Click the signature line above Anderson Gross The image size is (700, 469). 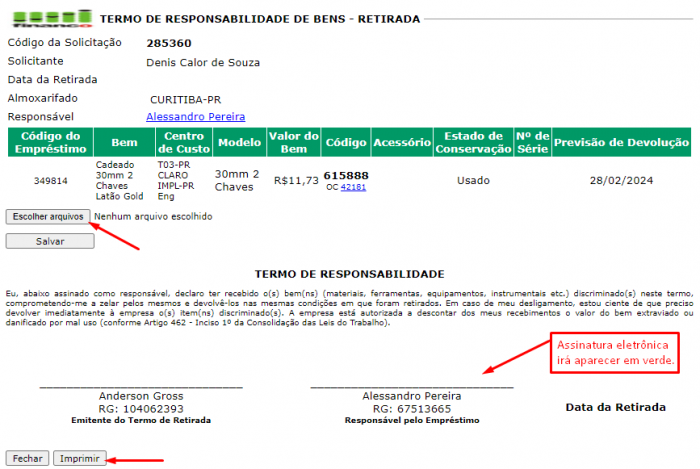pos(141,386)
